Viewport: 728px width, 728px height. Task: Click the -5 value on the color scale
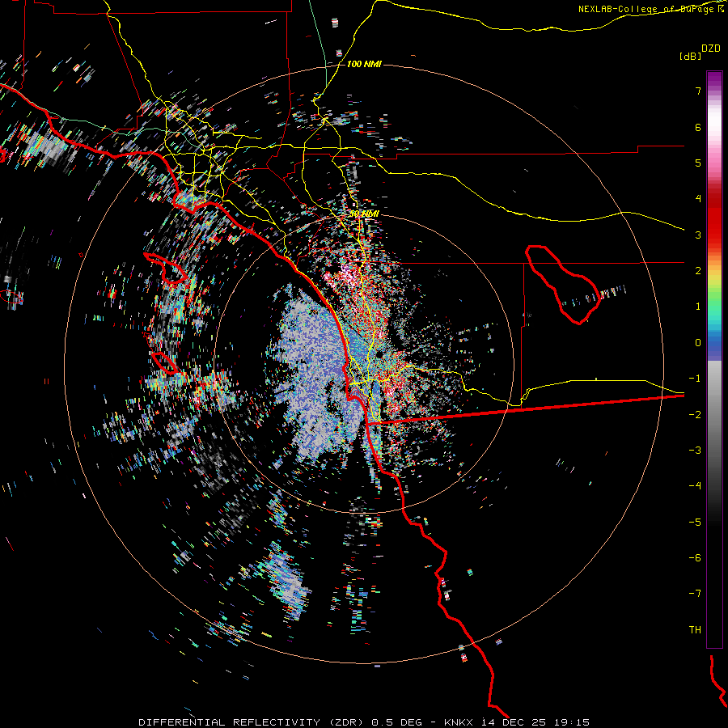click(x=695, y=523)
